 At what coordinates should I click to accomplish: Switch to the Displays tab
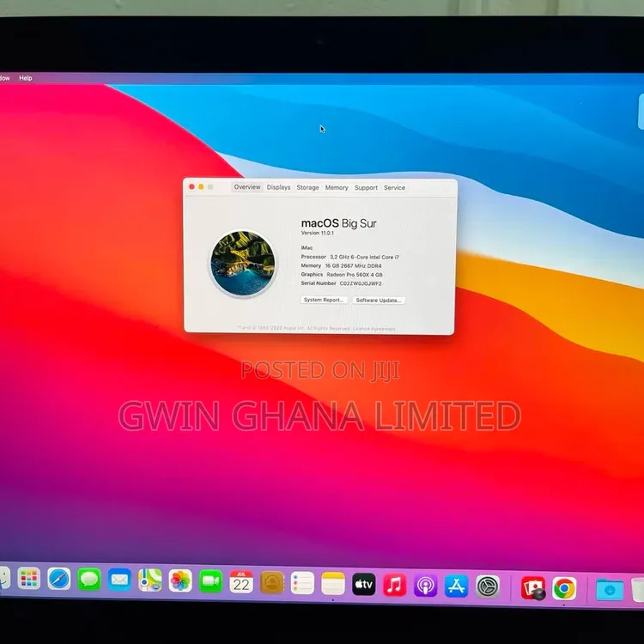[278, 187]
